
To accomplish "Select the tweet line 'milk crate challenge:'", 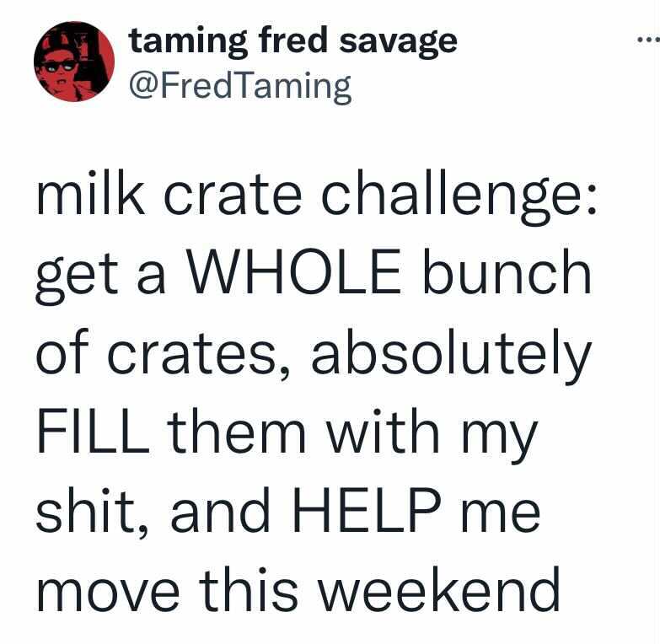I will coord(316,196).
